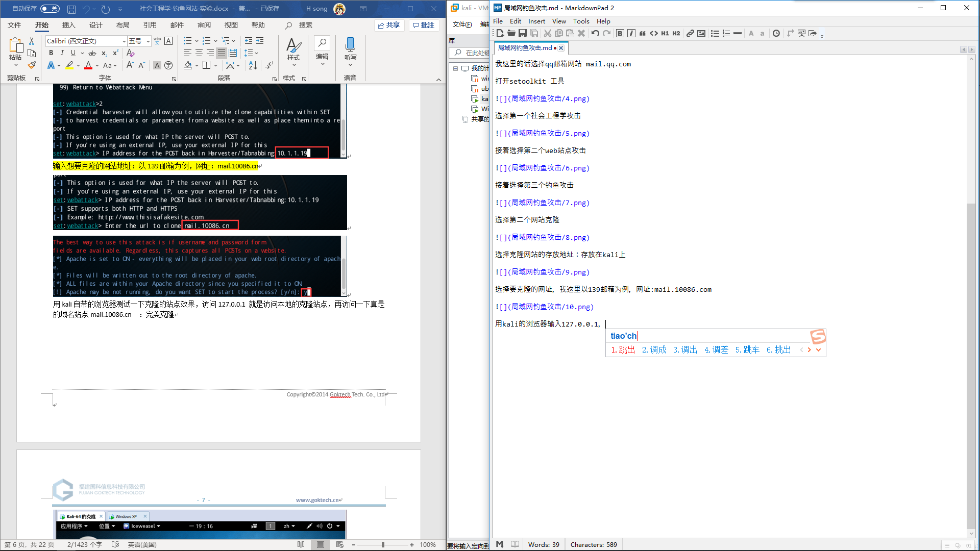Click the Bold icon in MarkdownPad toolbar
The image size is (980, 551).
620,33
